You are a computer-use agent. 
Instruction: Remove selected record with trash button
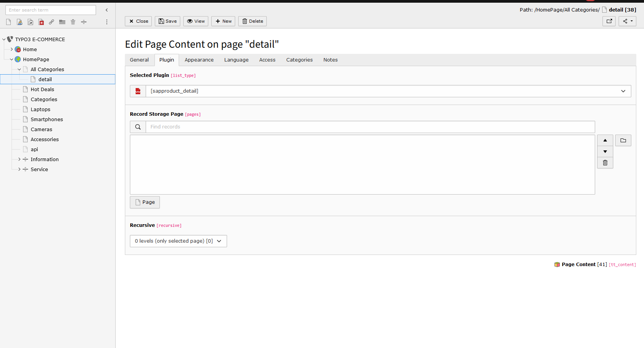pos(605,163)
